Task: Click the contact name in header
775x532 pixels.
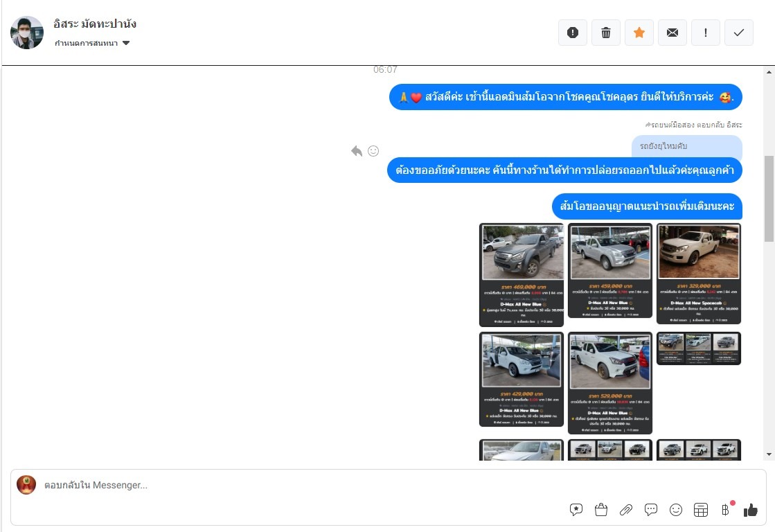Action: pos(95,24)
